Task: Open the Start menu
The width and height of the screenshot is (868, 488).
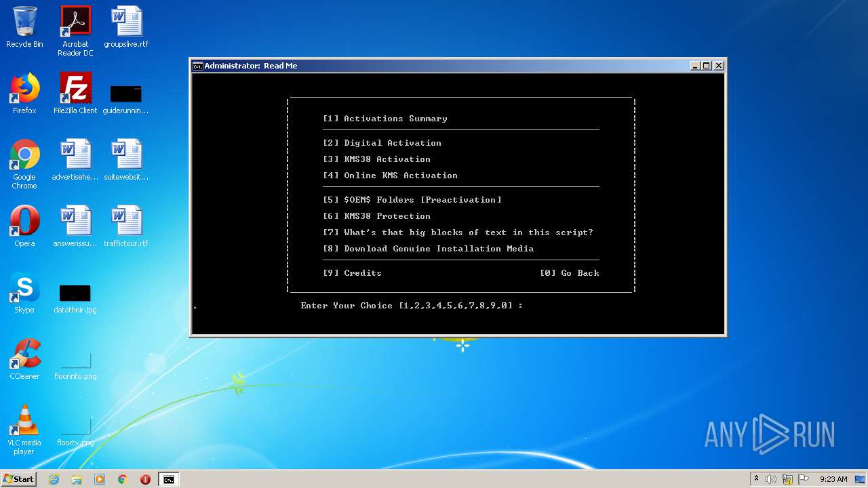Action: (x=18, y=479)
